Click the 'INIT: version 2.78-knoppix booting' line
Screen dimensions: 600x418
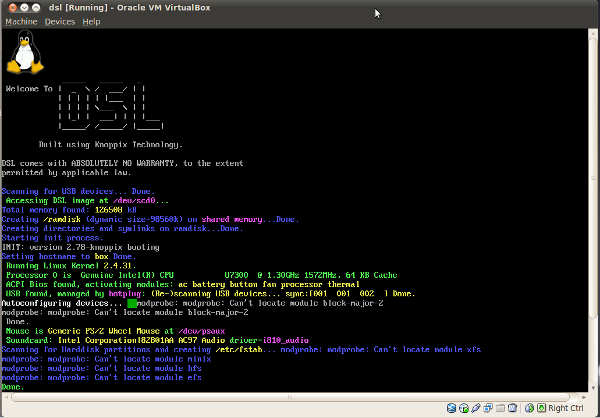pyautogui.click(x=80, y=247)
